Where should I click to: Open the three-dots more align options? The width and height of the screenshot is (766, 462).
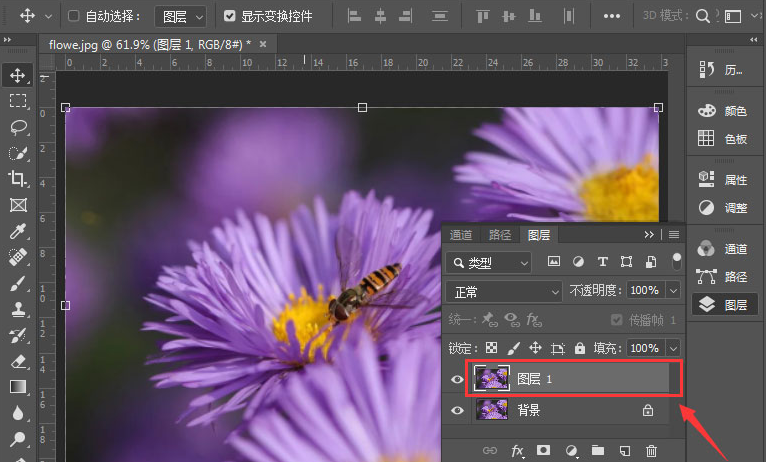tap(612, 16)
